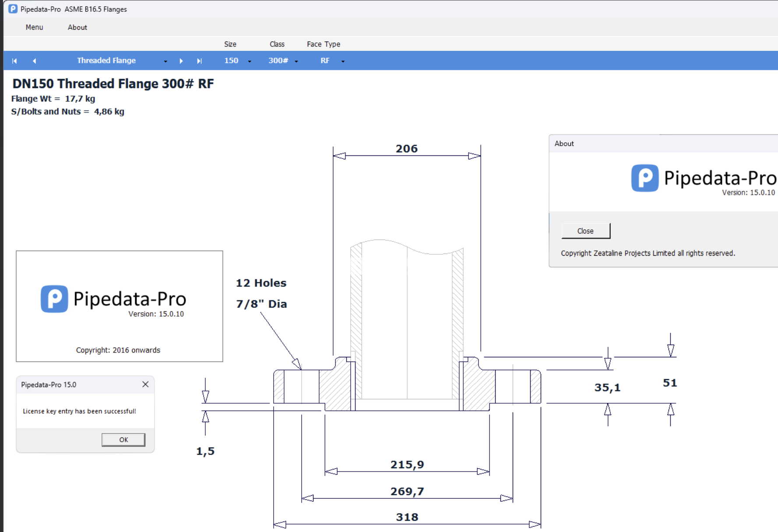Click the Face Type column label
The width and height of the screenshot is (778, 532).
click(x=324, y=44)
